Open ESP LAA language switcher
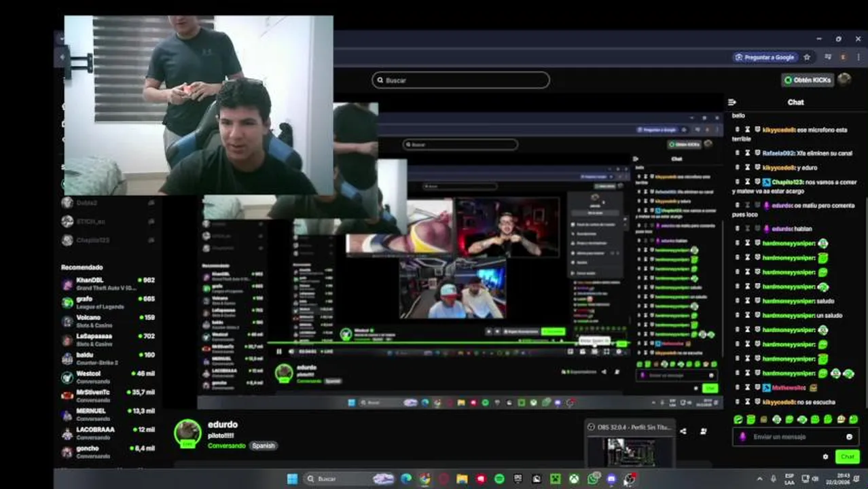Viewport: 868px width, 489px height. [790, 479]
